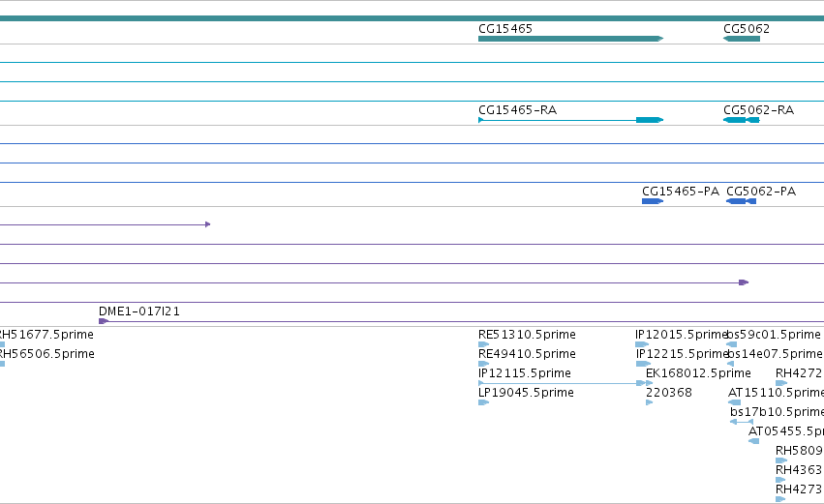Select the bs17b10.5prime EST label
This screenshot has width=824, height=504.
[777, 413]
